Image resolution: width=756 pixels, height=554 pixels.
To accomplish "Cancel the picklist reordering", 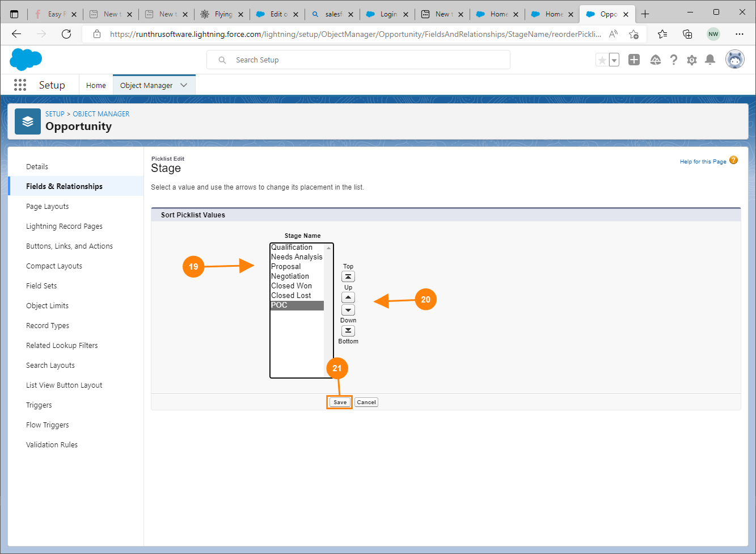I will tap(366, 402).
